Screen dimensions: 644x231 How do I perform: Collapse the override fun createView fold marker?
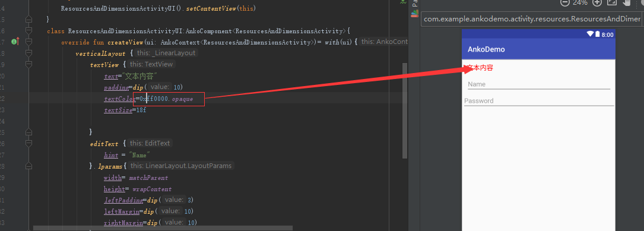[28, 42]
